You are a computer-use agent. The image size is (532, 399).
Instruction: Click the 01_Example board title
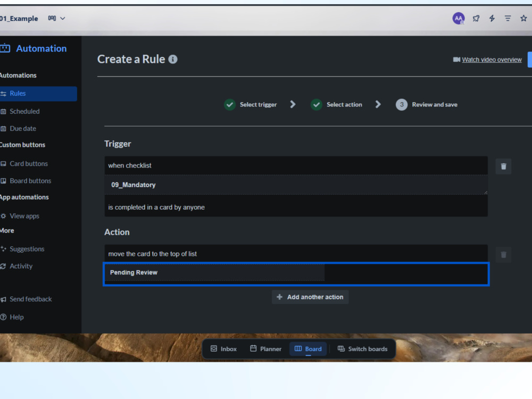coord(19,18)
